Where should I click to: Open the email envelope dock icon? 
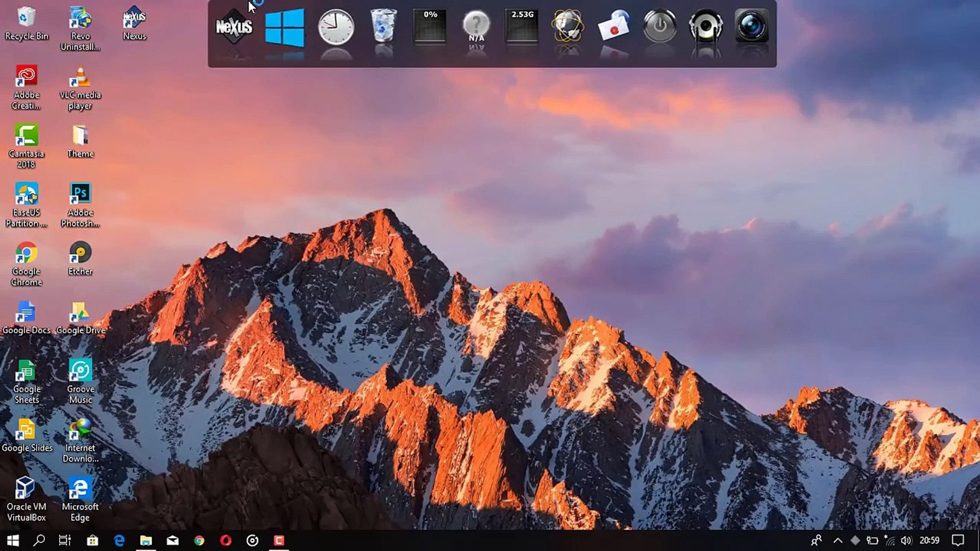pos(614,26)
